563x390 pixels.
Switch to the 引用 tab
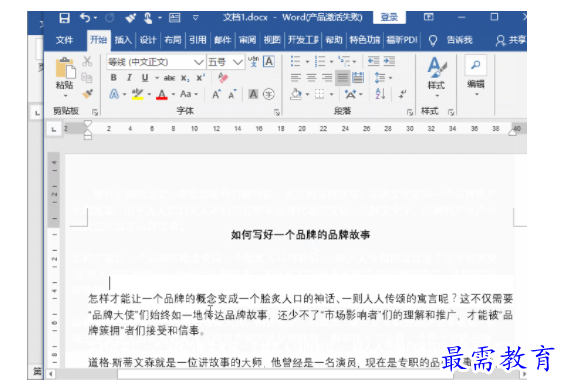click(197, 40)
